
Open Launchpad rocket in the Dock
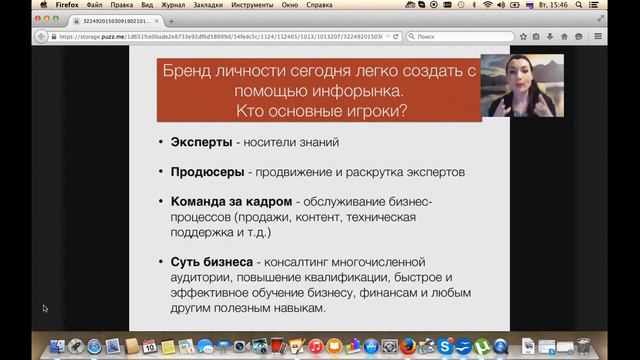click(x=76, y=347)
